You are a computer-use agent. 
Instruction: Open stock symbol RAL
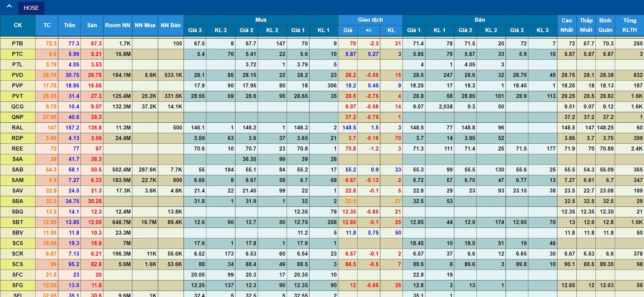point(17,128)
